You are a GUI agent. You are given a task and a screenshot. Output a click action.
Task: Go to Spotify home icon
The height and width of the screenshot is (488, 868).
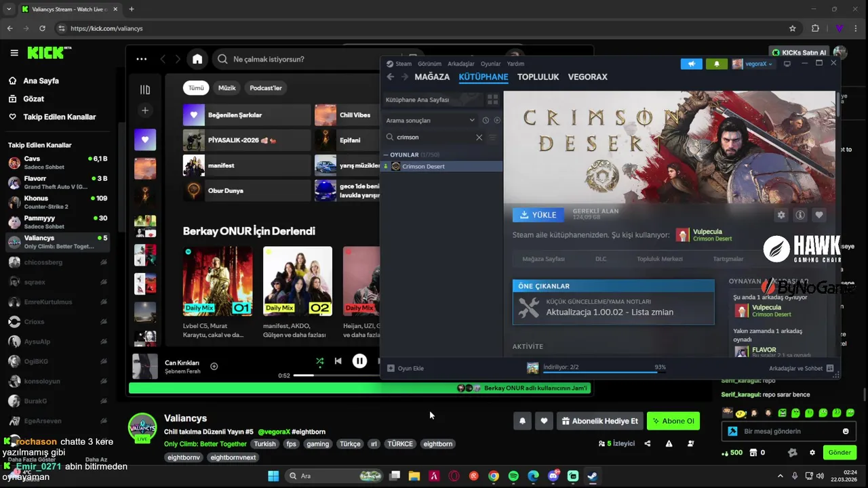(x=197, y=59)
